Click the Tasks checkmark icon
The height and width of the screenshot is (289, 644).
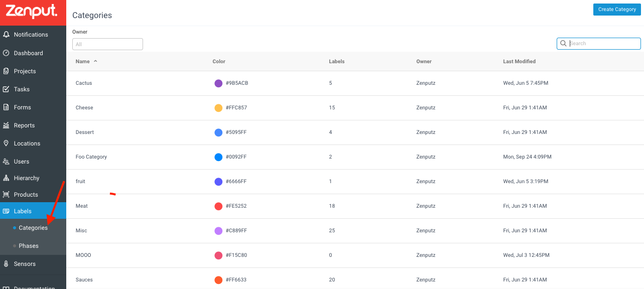6,89
